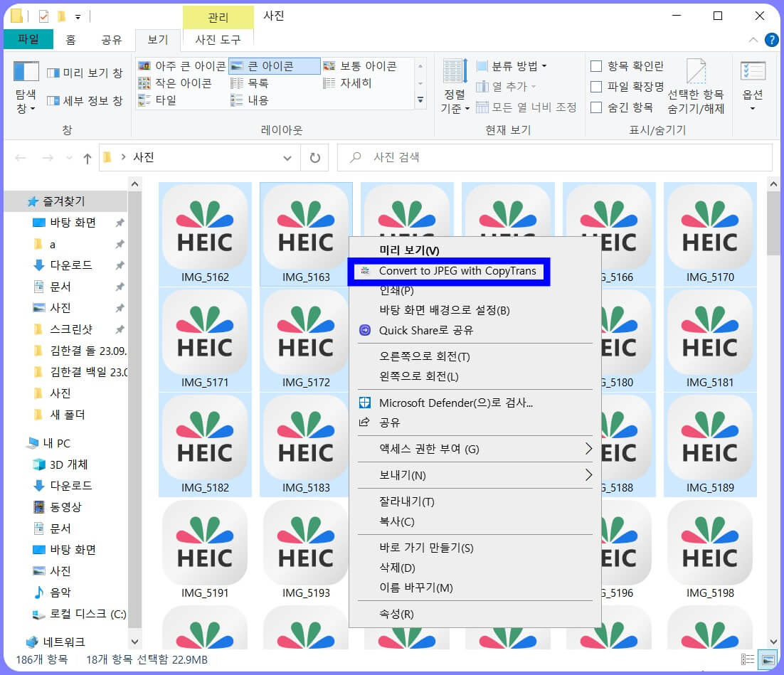
Task: Select the IMG_5162 thumbnail
Action: pyautogui.click(x=205, y=234)
